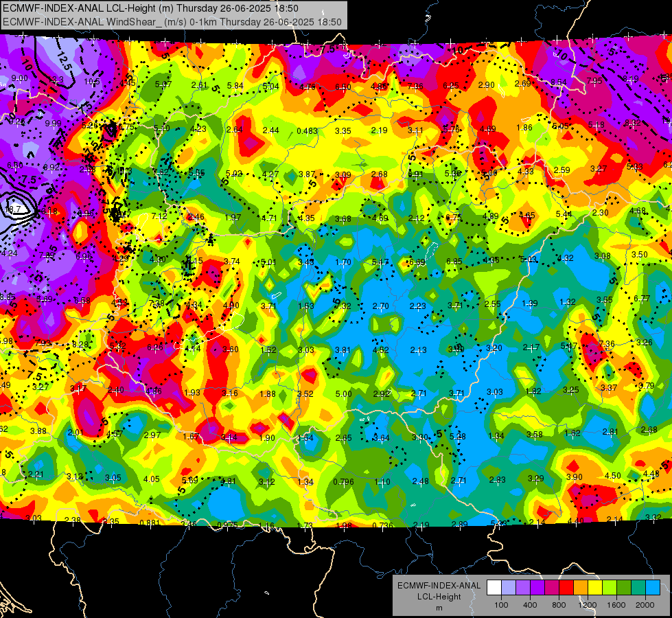Click the white legend color swatch
This screenshot has height=618, width=672.
494,588
